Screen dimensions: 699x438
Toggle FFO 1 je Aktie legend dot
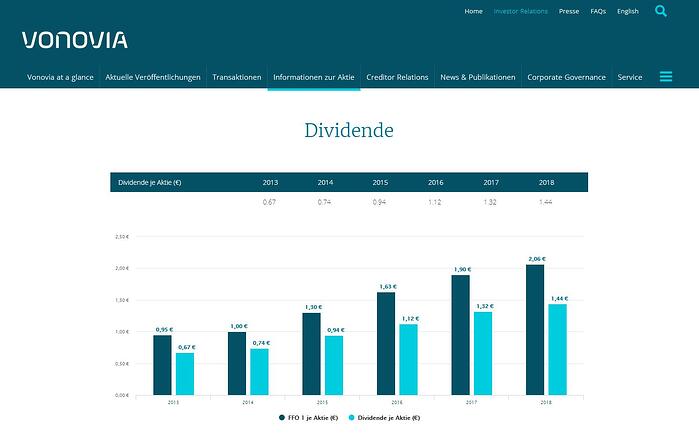click(x=282, y=418)
